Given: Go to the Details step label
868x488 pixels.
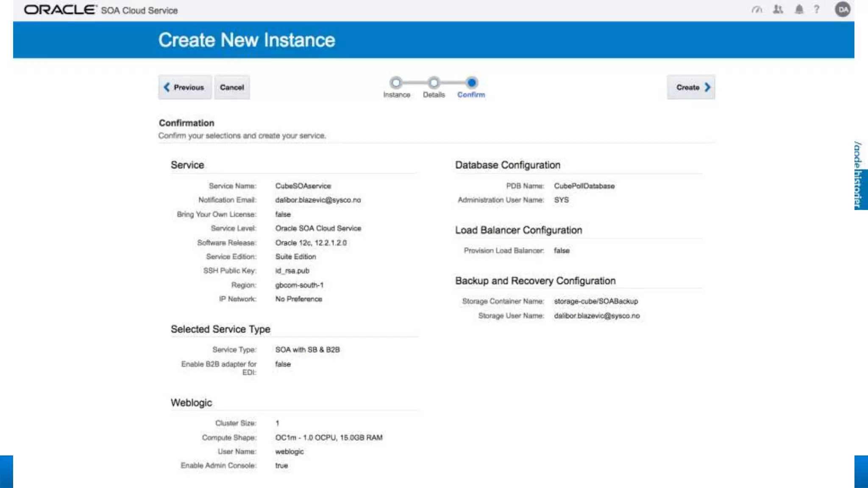Looking at the screenshot, I should [434, 95].
